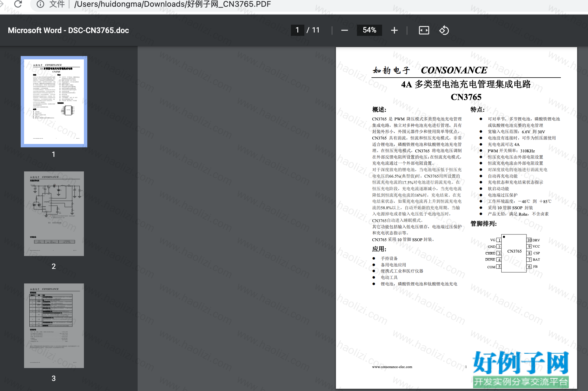Click the CONSONANCE logo text
The image size is (588, 391).
click(454, 70)
